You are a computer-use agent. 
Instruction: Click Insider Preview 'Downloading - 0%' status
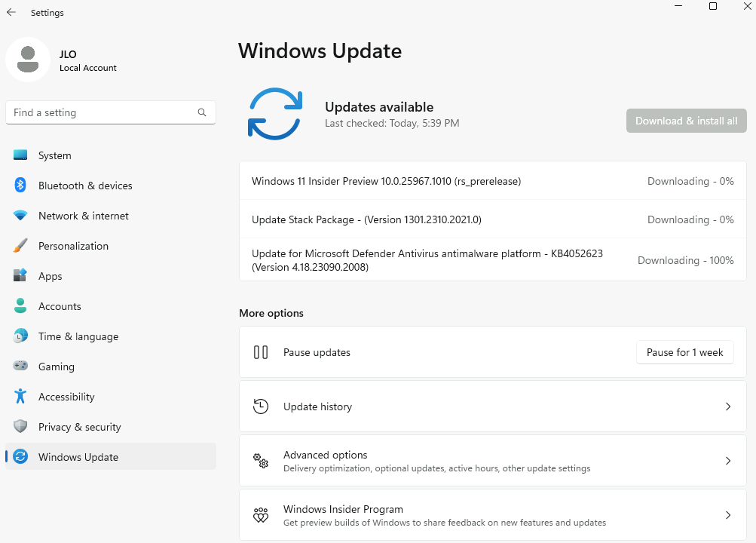coord(690,181)
